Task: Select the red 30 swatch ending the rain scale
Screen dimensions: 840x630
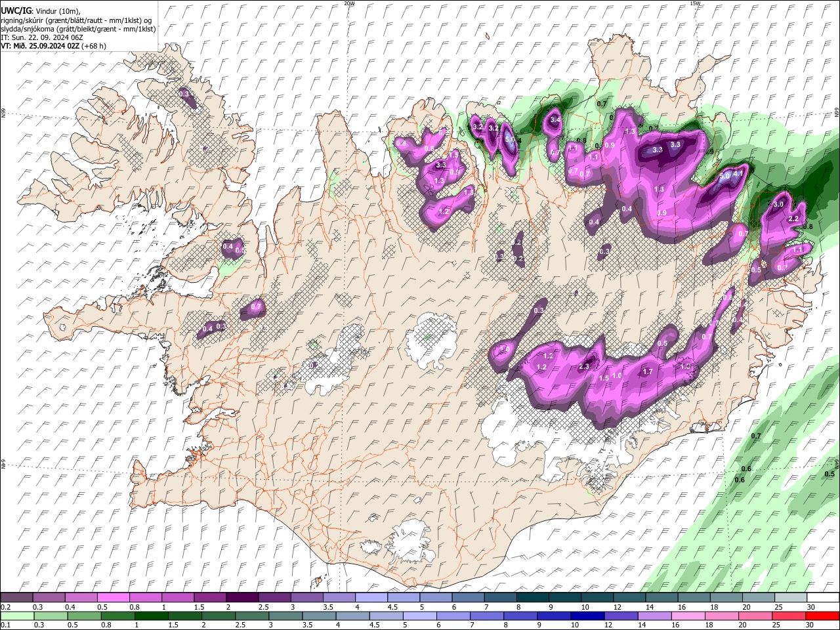Action: (822, 616)
